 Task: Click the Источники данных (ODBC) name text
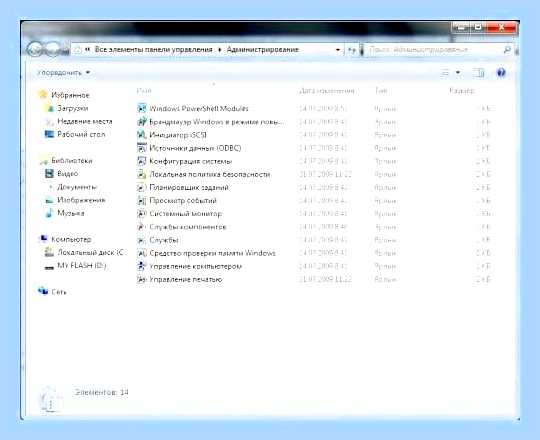pos(195,148)
